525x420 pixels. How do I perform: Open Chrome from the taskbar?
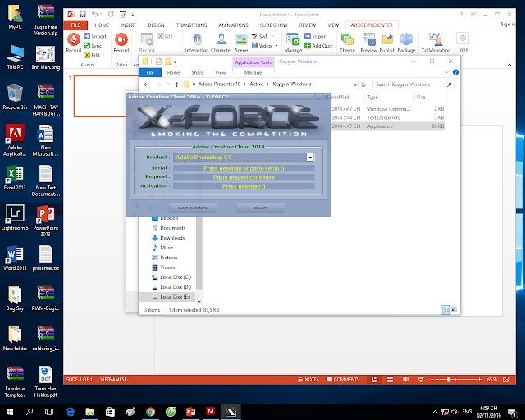coord(150,412)
